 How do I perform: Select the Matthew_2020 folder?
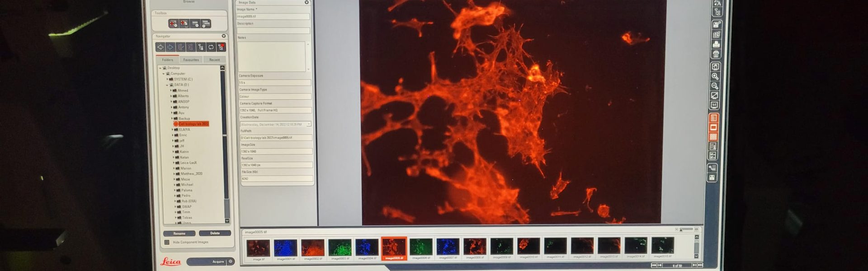tap(192, 174)
